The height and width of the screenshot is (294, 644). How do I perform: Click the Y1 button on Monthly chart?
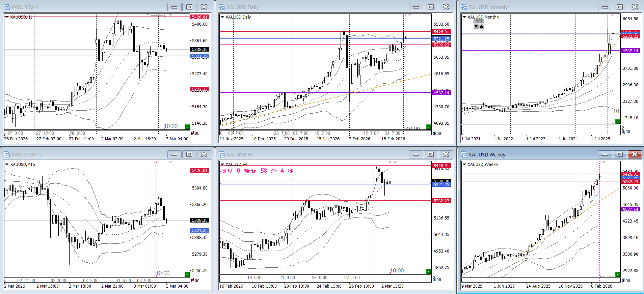(x=479, y=21)
